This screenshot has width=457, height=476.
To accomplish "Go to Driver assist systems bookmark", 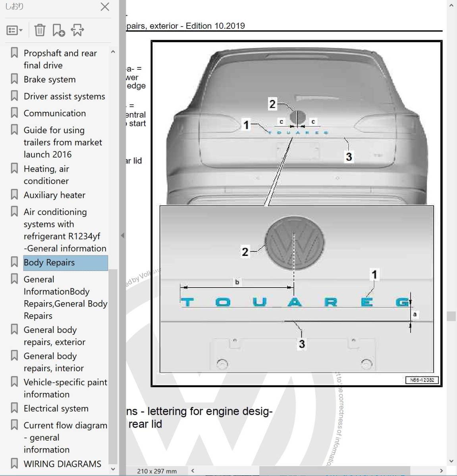I will click(64, 96).
